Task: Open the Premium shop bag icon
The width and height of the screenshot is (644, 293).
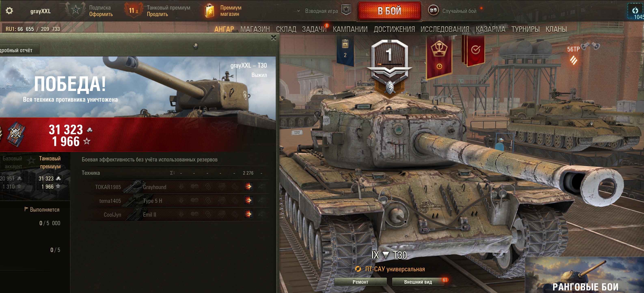Action: coord(209,11)
